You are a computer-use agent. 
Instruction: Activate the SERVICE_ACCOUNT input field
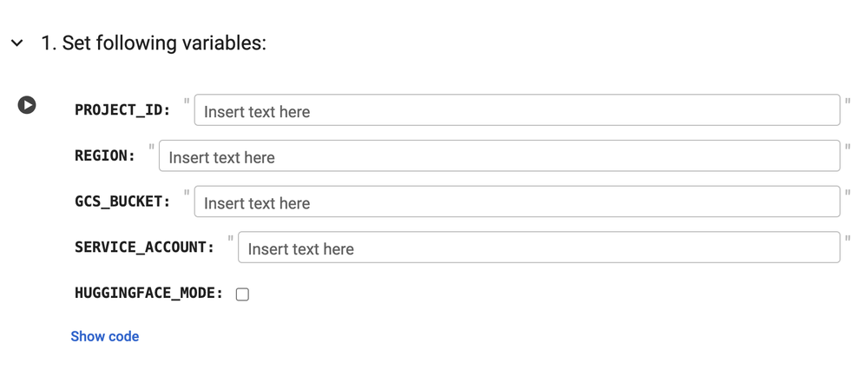[x=539, y=248]
